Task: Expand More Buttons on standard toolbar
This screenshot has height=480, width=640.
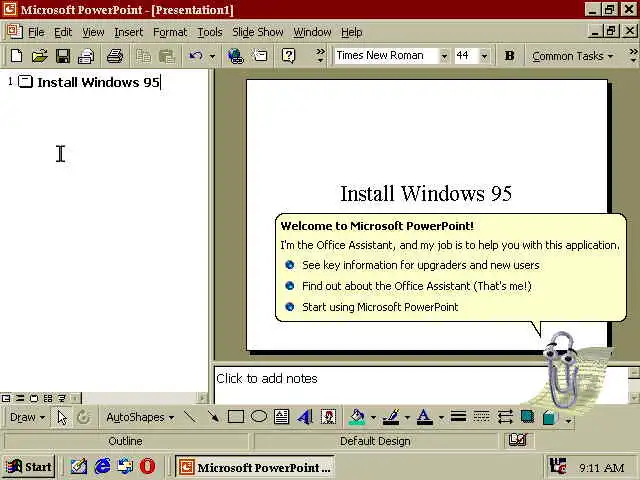Action: [320, 56]
